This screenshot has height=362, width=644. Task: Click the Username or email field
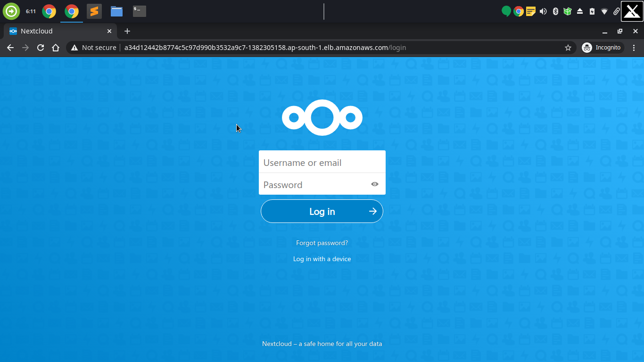pos(322,162)
